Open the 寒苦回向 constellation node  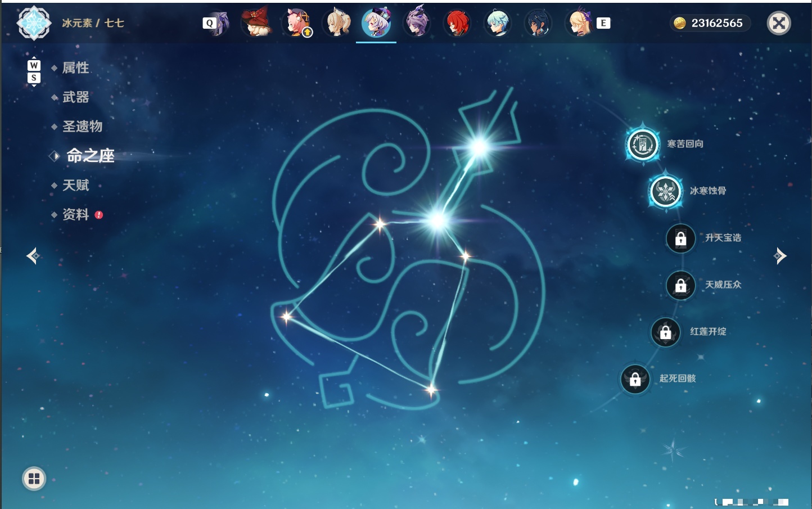(643, 145)
